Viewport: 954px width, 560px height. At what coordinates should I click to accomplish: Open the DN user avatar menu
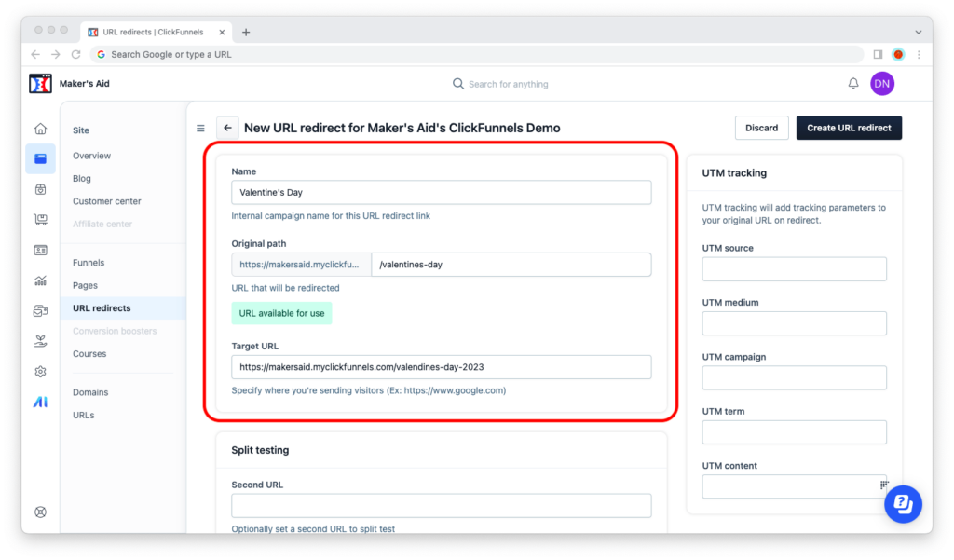(x=882, y=83)
